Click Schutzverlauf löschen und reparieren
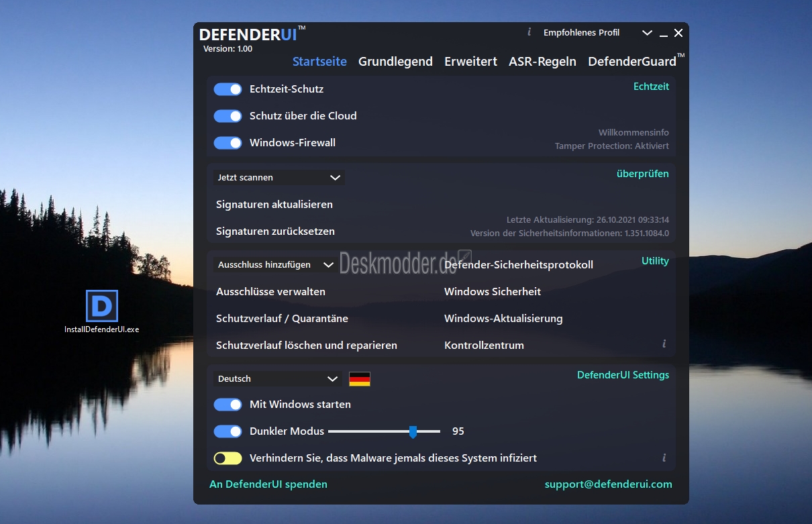Image resolution: width=812 pixels, height=524 pixels. click(307, 346)
